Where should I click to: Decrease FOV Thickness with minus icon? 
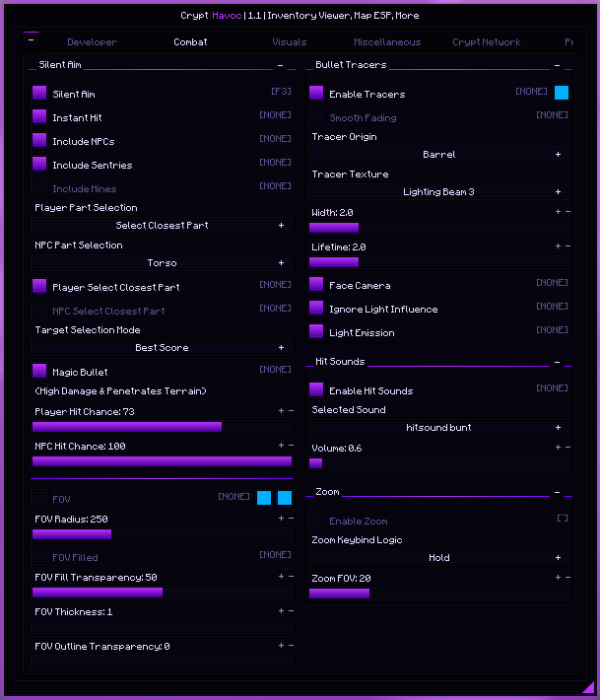tap(291, 611)
